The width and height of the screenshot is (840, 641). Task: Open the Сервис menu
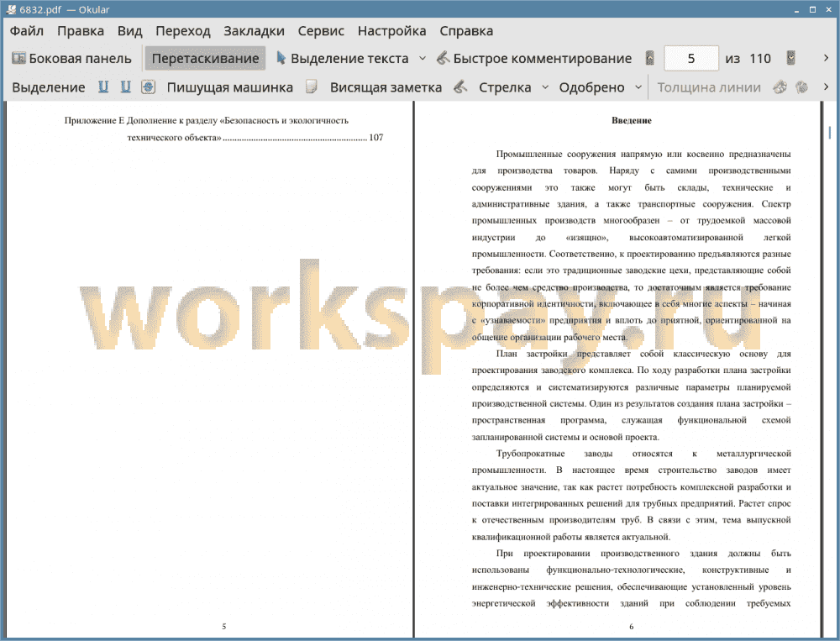tap(321, 31)
